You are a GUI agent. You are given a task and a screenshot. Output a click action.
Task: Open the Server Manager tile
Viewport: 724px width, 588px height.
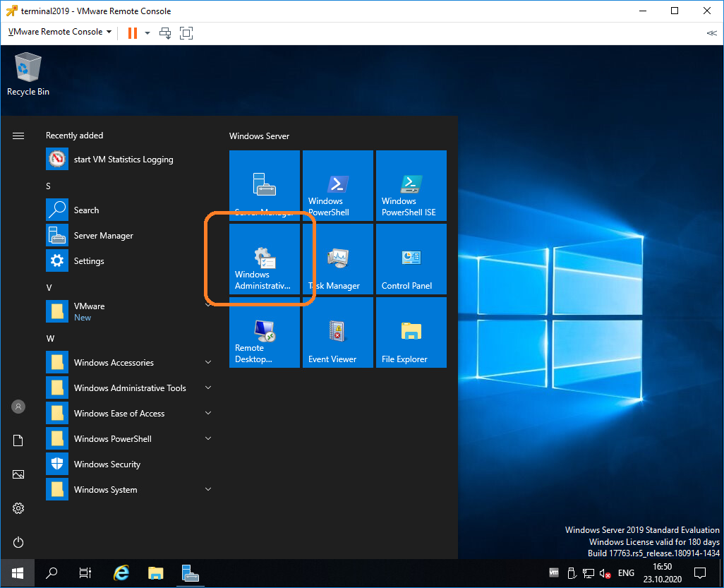[x=265, y=186]
